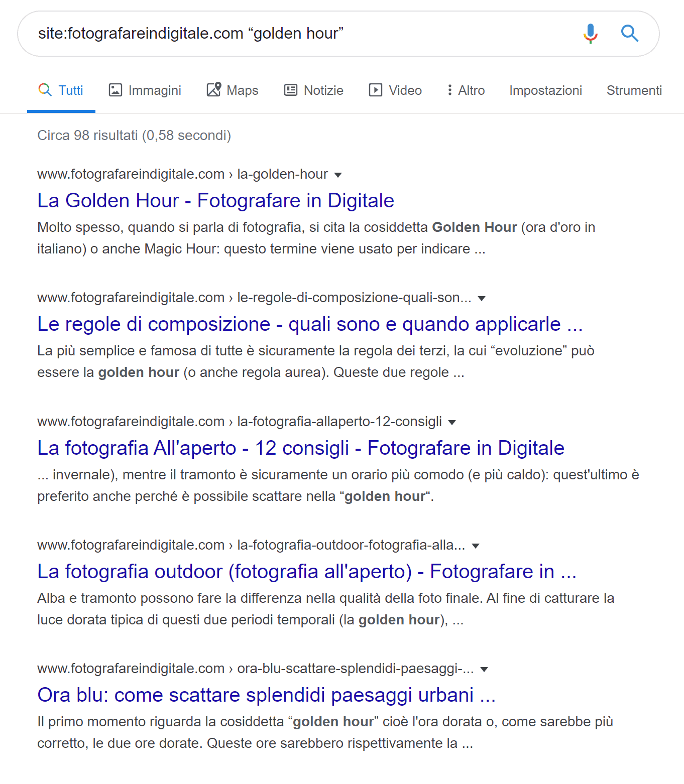Click the Maps tab pin icon
Image resolution: width=684 pixels, height=784 pixels.
point(214,90)
